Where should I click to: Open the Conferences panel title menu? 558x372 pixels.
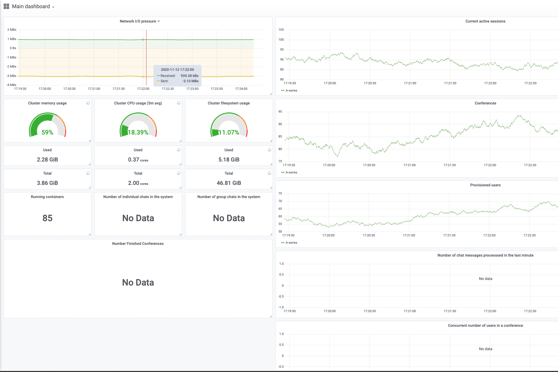click(x=485, y=103)
